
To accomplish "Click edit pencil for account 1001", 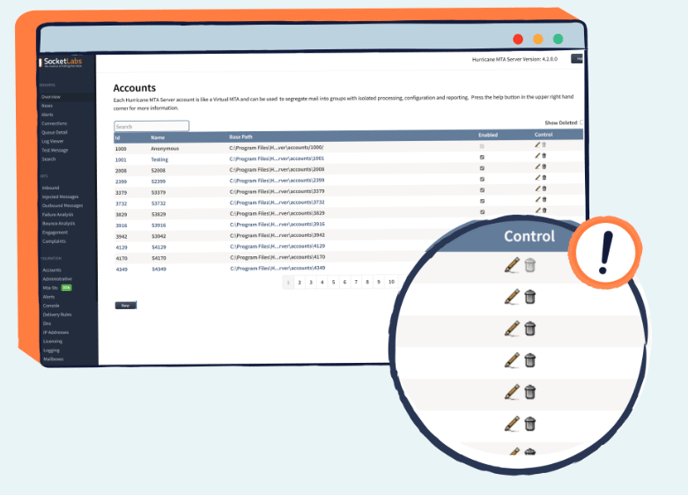I will (x=537, y=156).
